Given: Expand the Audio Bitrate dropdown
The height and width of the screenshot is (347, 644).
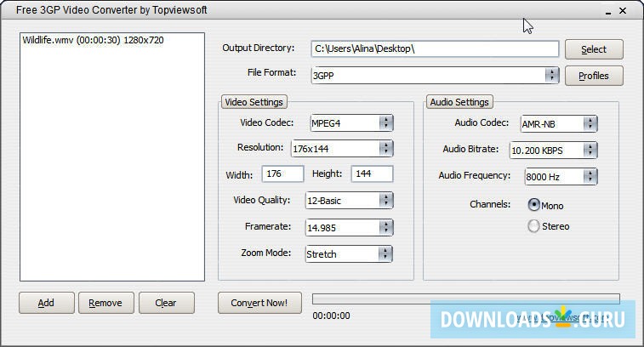Looking at the screenshot, I should tap(553, 151).
